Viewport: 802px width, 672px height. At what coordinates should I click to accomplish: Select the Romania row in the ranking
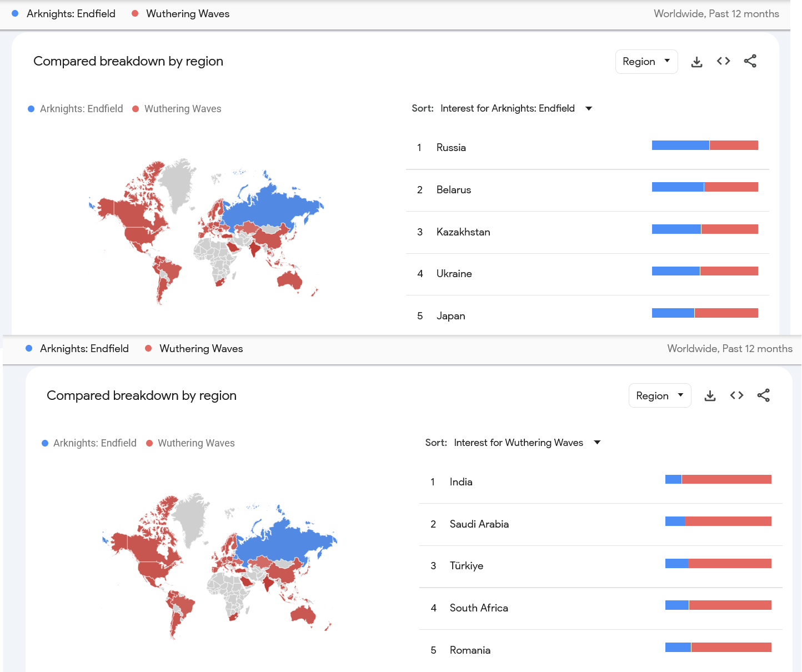click(601, 650)
